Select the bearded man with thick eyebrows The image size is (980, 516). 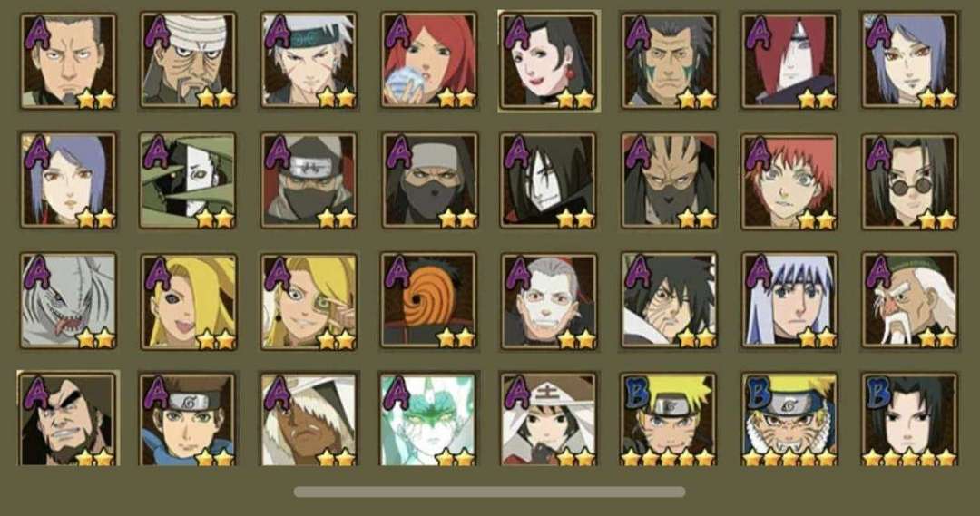(68, 420)
